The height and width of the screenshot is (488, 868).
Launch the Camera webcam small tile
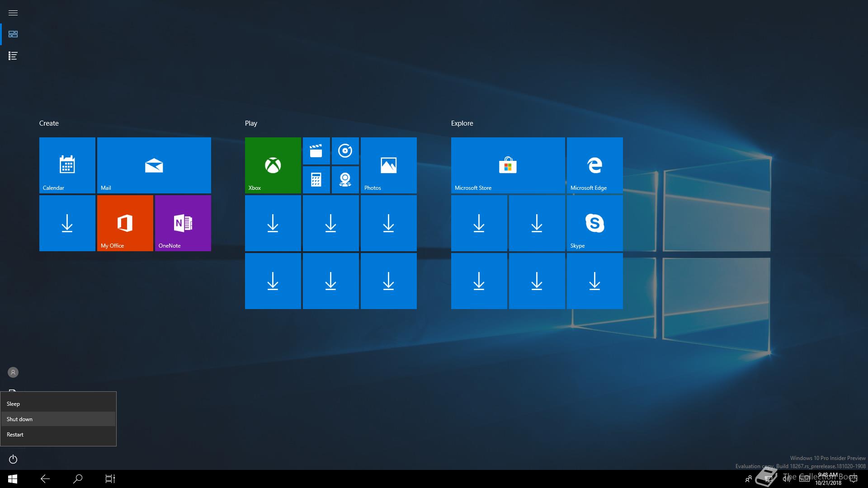pos(345,180)
